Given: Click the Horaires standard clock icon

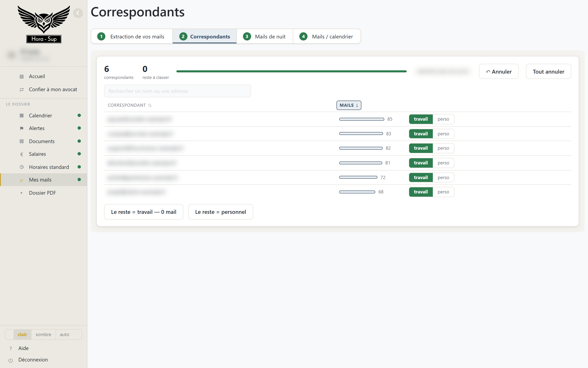Looking at the screenshot, I should tap(22, 167).
